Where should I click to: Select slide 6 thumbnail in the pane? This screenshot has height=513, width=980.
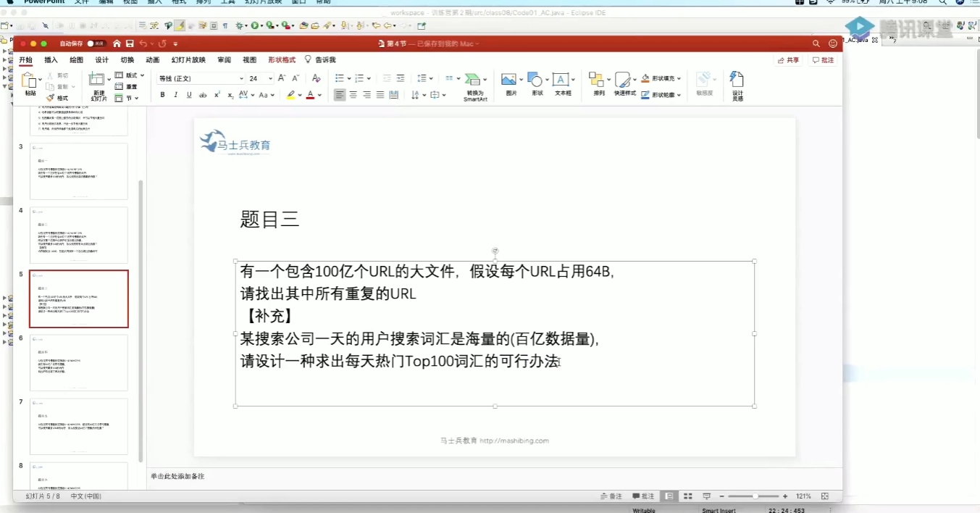tap(78, 362)
